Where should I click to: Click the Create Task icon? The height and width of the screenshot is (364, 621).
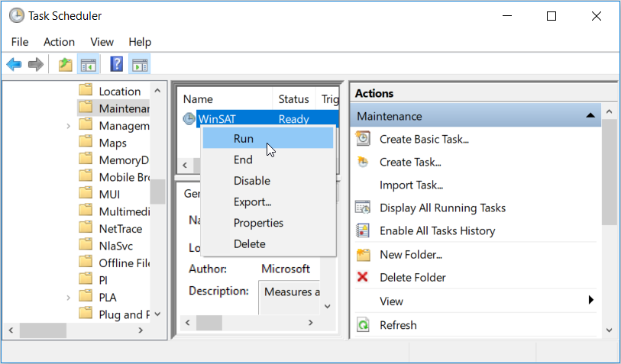(363, 162)
